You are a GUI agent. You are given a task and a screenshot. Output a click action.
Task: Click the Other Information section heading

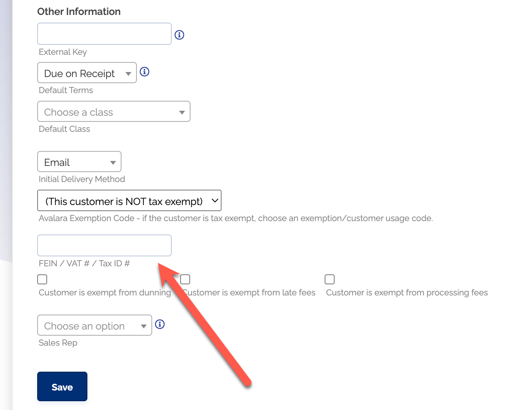pyautogui.click(x=79, y=11)
